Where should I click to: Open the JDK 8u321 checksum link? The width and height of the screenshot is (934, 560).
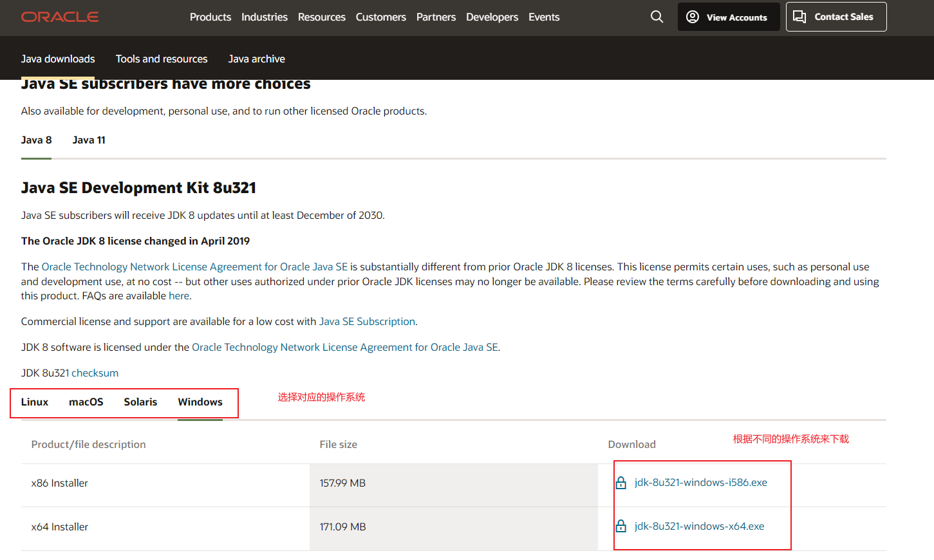click(95, 373)
